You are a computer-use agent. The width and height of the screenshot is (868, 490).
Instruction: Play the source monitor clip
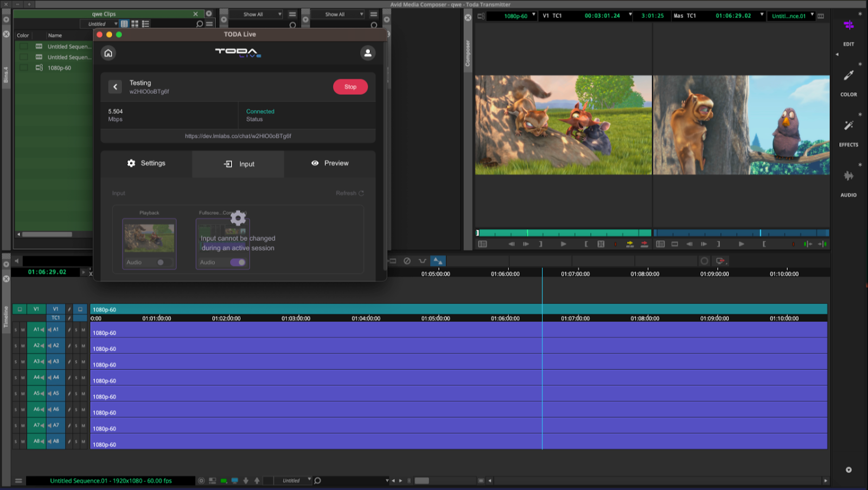563,244
